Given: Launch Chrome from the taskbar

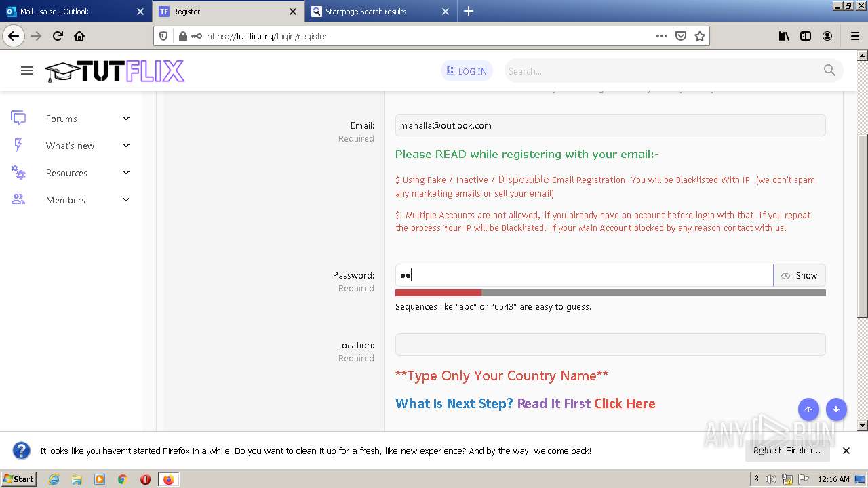Looking at the screenshot, I should (123, 479).
